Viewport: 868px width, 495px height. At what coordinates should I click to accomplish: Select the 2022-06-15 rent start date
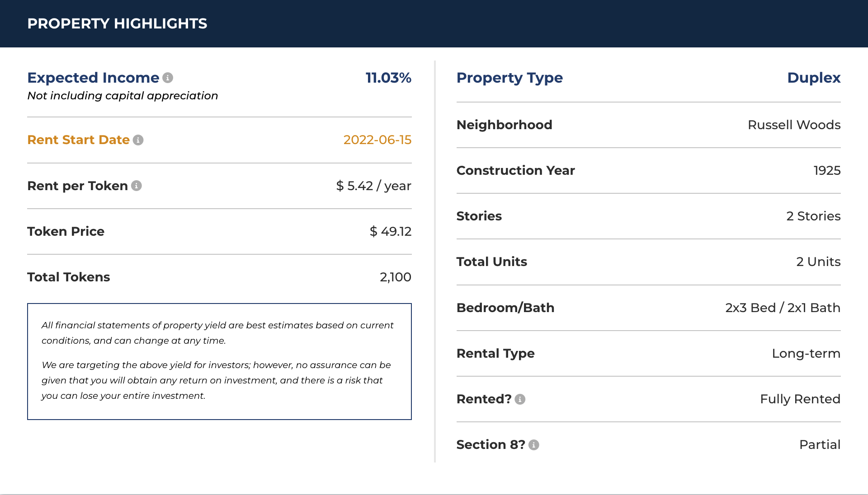pos(377,140)
